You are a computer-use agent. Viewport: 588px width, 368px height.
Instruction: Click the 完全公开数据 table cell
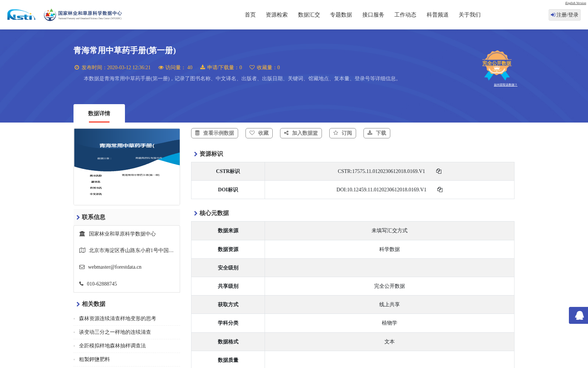(390, 286)
